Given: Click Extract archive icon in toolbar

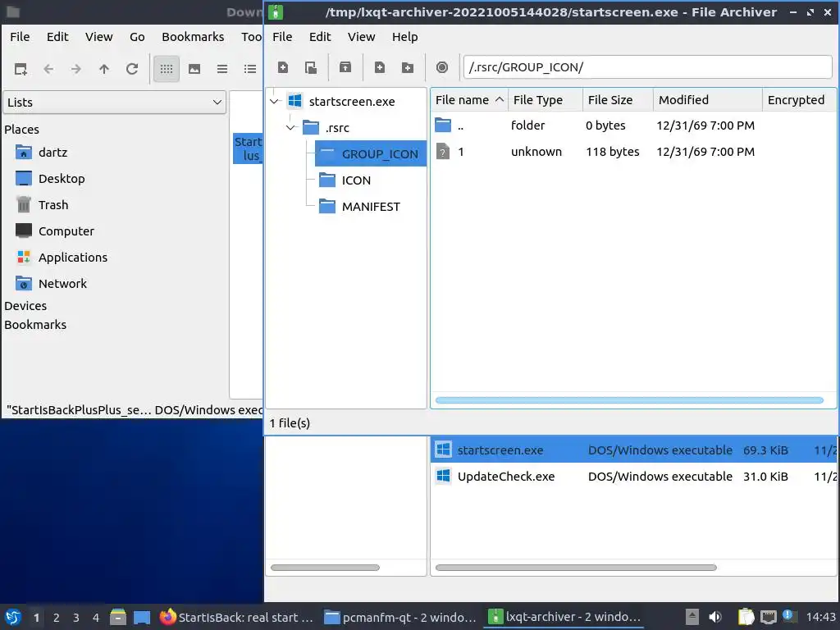Looking at the screenshot, I should [x=345, y=67].
